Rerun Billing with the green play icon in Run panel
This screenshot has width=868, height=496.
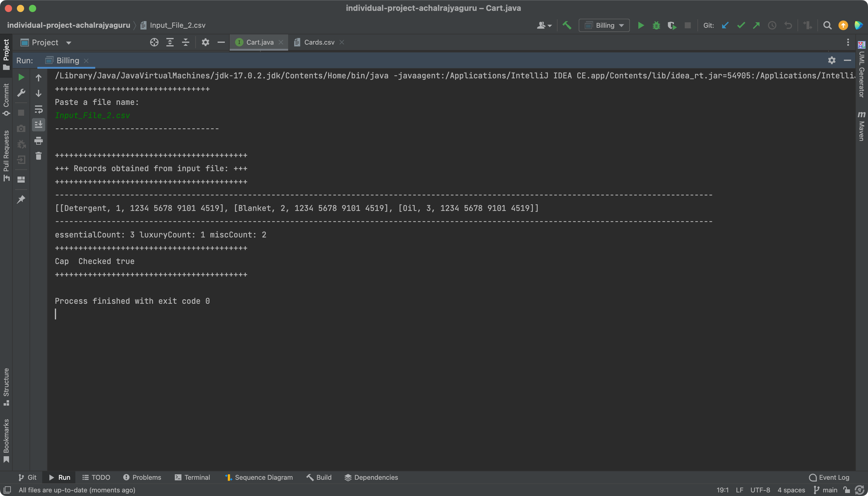coord(21,77)
